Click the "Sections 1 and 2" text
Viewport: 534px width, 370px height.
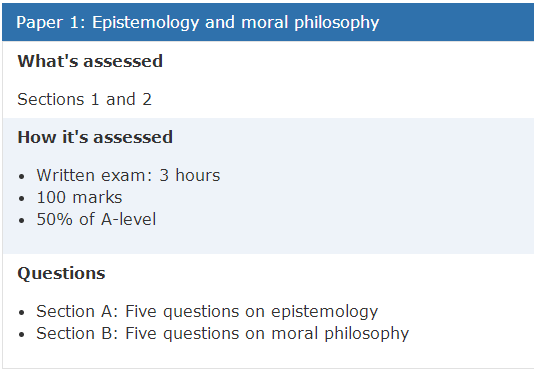(x=84, y=99)
